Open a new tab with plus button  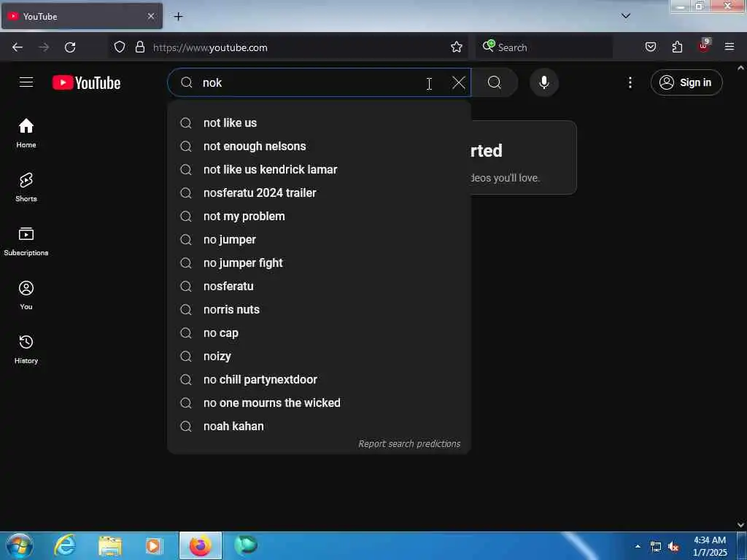point(178,17)
